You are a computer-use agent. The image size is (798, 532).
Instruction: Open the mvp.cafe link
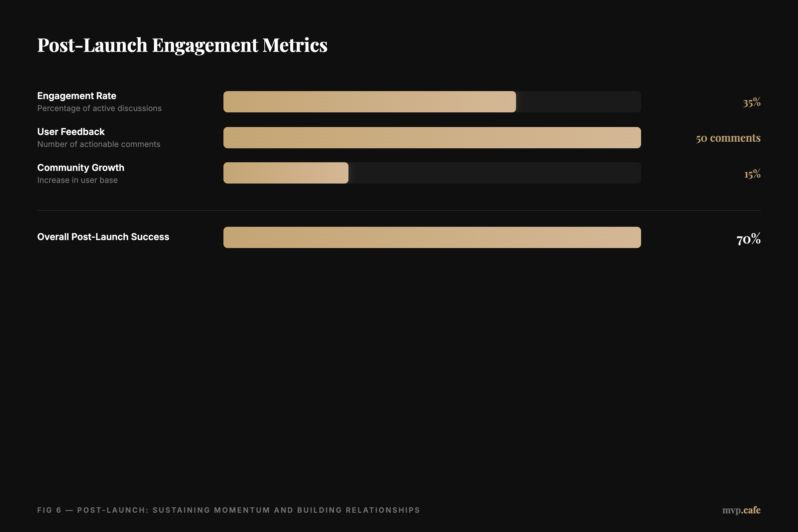[741, 510]
